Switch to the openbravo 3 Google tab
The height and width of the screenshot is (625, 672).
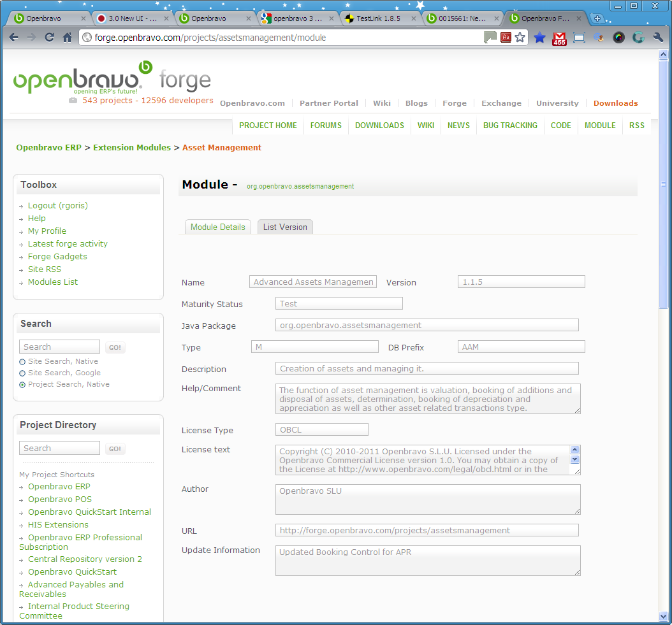tap(297, 18)
